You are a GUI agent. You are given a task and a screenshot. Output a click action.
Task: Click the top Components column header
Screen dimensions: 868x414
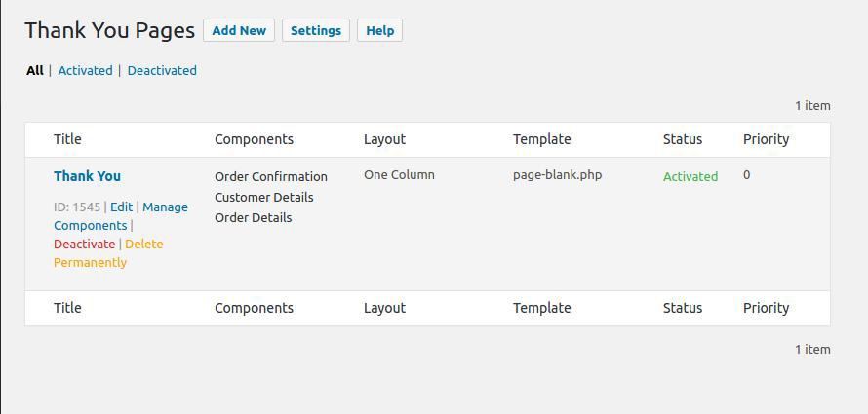tap(255, 139)
